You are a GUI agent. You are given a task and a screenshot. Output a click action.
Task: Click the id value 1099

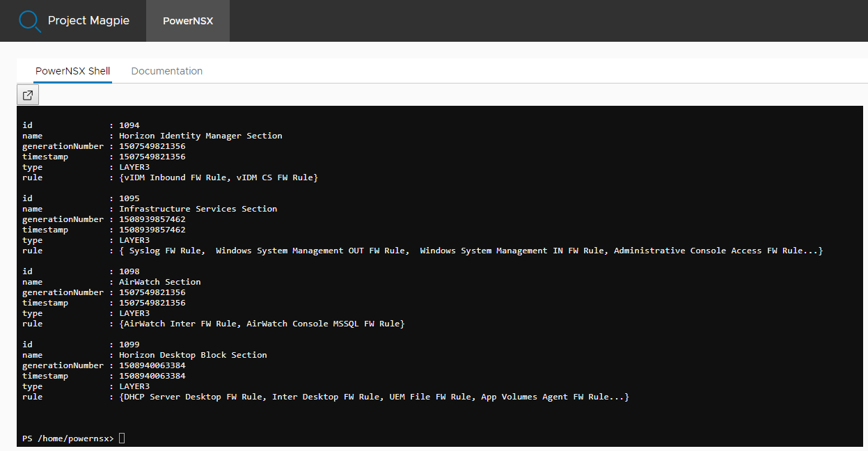[x=129, y=345]
